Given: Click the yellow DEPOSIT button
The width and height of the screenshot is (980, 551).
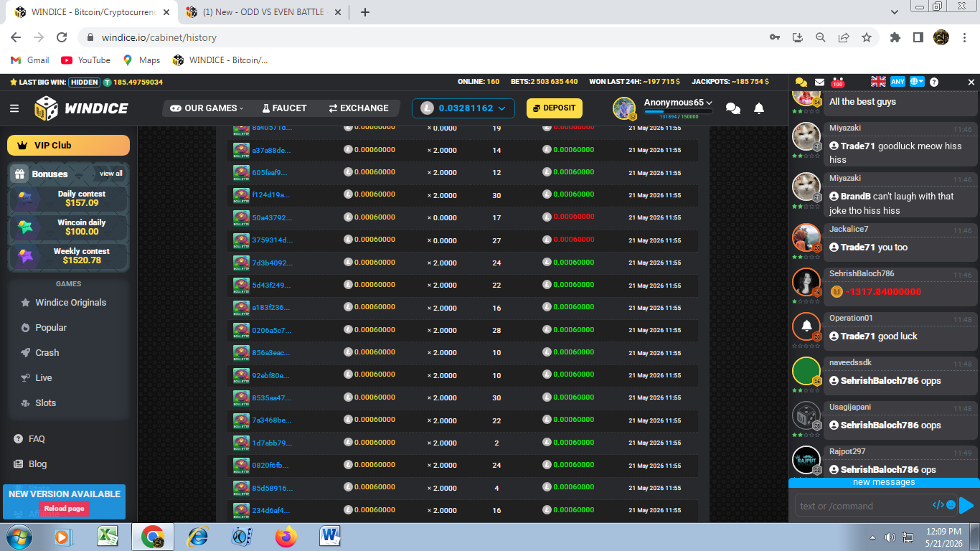Looking at the screenshot, I should 555,108.
